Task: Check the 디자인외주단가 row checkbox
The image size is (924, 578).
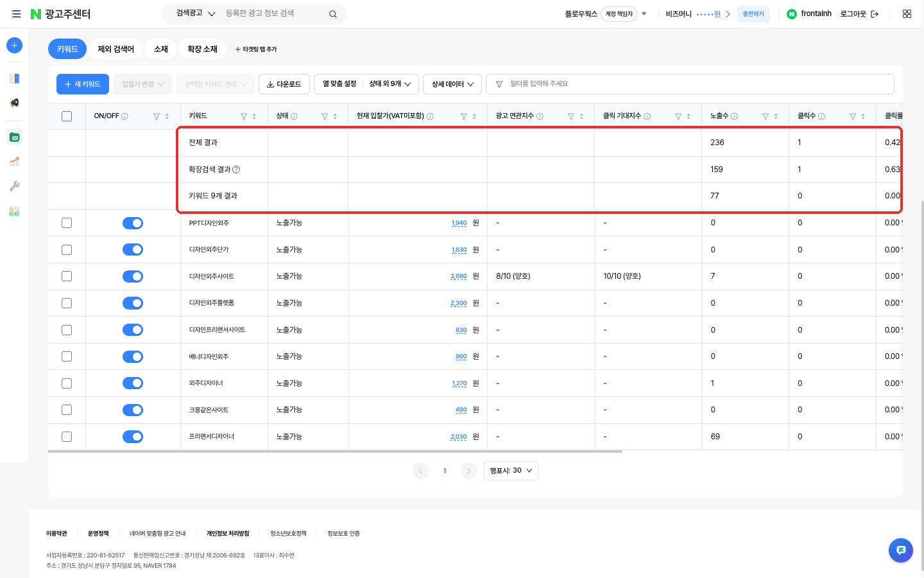Action: point(67,250)
